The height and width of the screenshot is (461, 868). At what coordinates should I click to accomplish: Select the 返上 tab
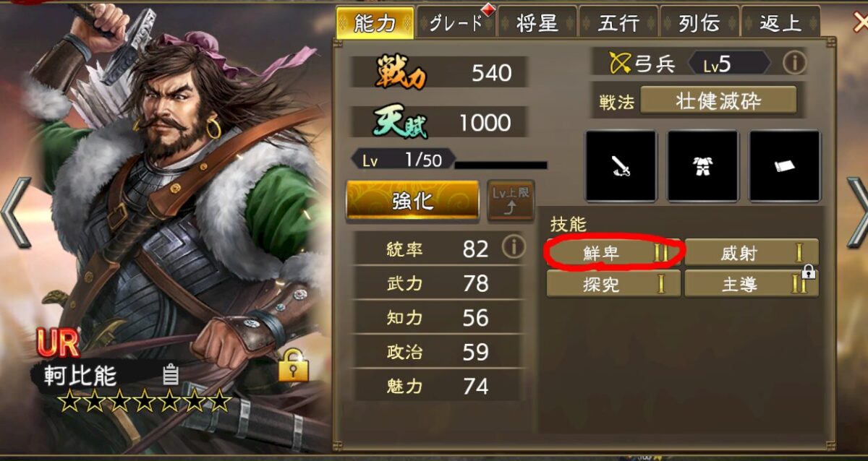coord(780,22)
